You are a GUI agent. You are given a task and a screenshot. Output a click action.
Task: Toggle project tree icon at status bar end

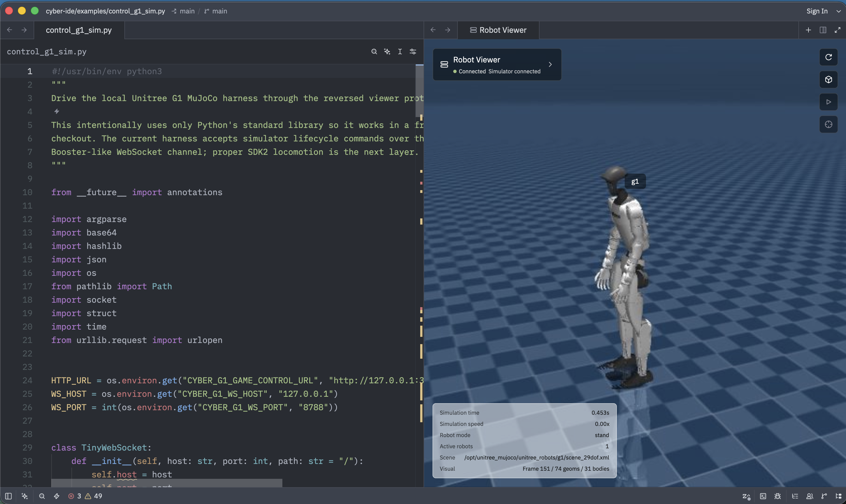point(838,496)
